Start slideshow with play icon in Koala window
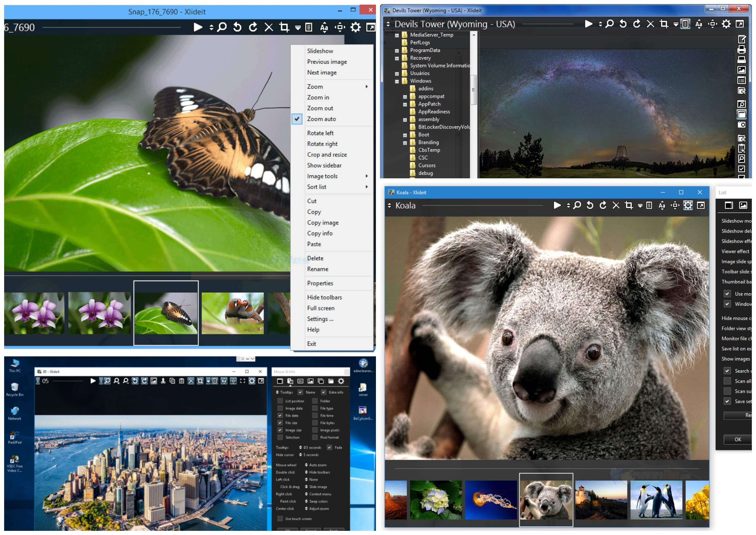 tap(557, 206)
